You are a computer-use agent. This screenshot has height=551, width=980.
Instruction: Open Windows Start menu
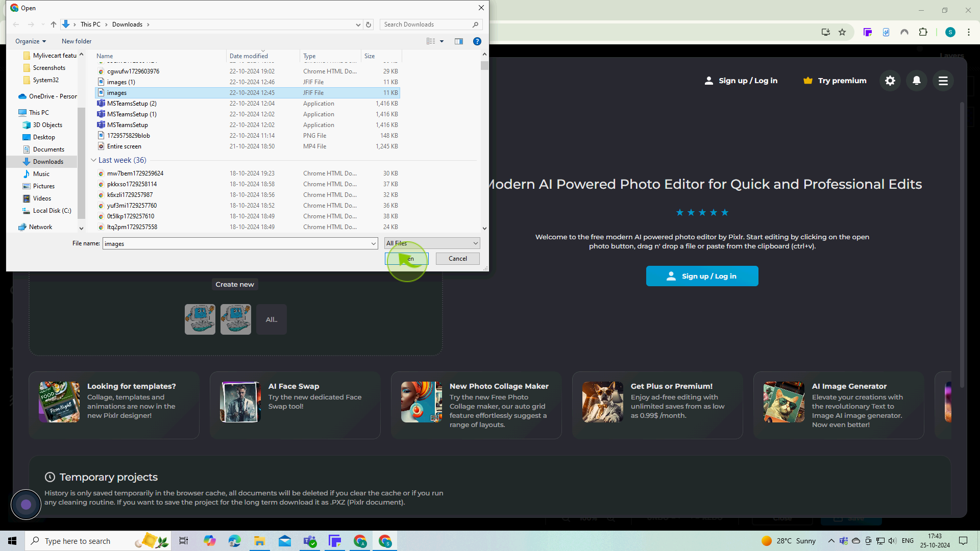click(x=12, y=541)
